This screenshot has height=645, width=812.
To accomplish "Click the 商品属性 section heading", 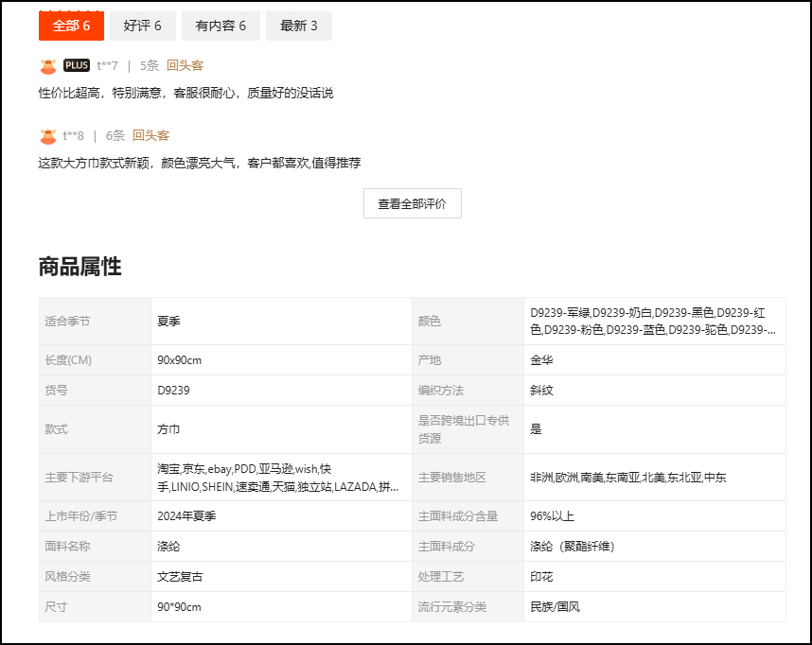I will tap(79, 267).
